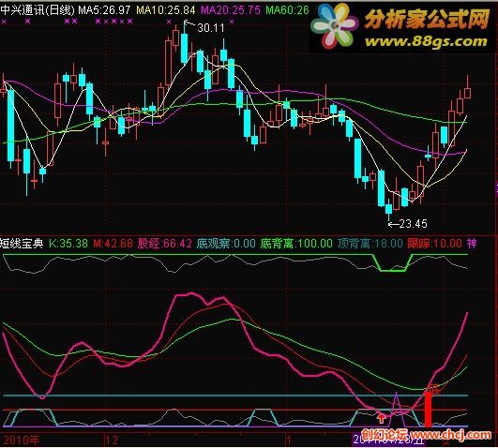Click the 23.45 low price marker
The height and width of the screenshot is (448, 498).
[x=408, y=224]
